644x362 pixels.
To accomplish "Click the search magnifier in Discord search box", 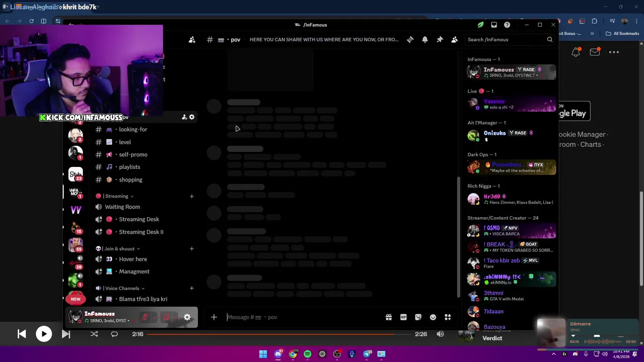I will tap(550, 40).
